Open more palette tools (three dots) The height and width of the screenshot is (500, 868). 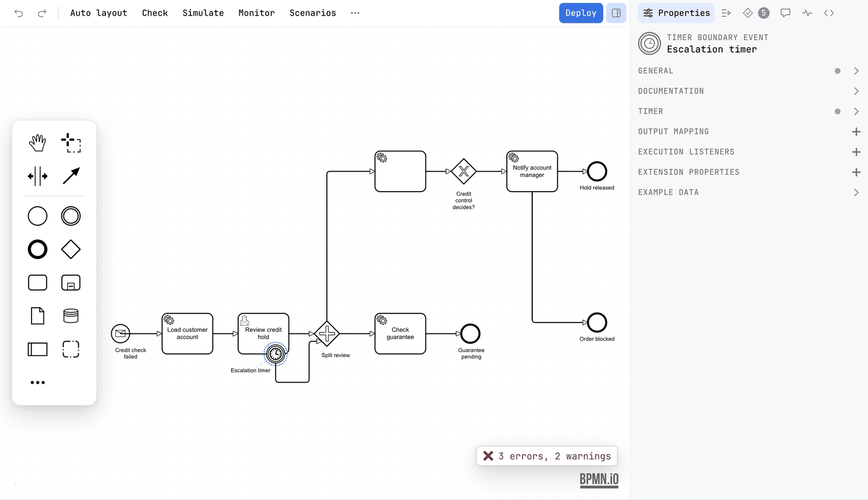click(x=37, y=383)
